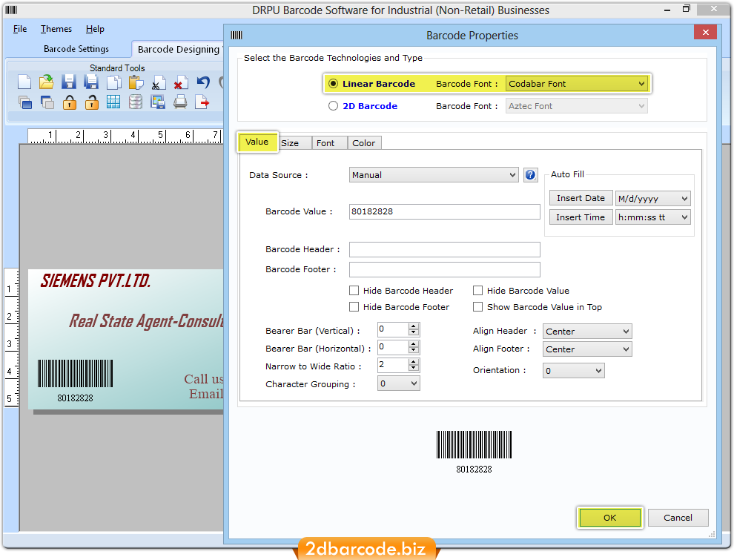
Task: Print using the printer icon
Action: coord(180,102)
